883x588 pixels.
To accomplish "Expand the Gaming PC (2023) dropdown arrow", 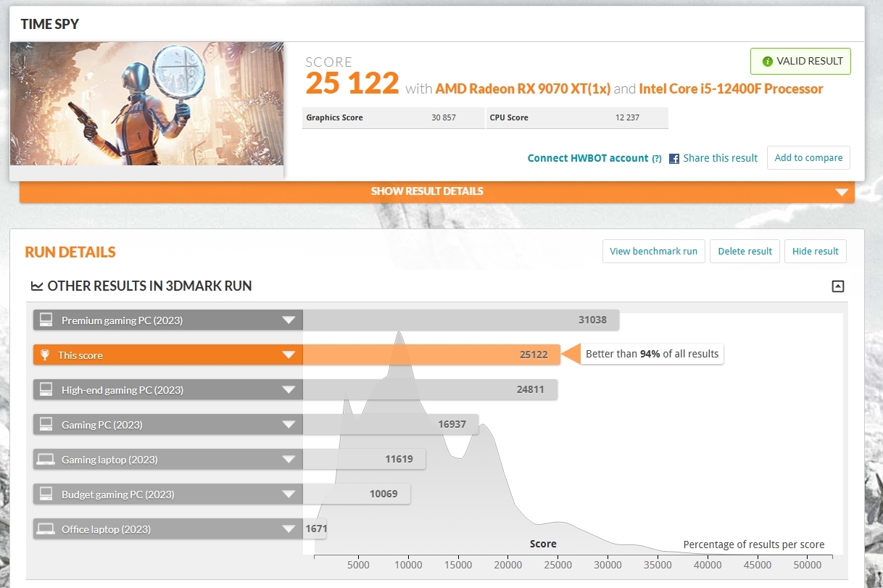I will point(289,425).
